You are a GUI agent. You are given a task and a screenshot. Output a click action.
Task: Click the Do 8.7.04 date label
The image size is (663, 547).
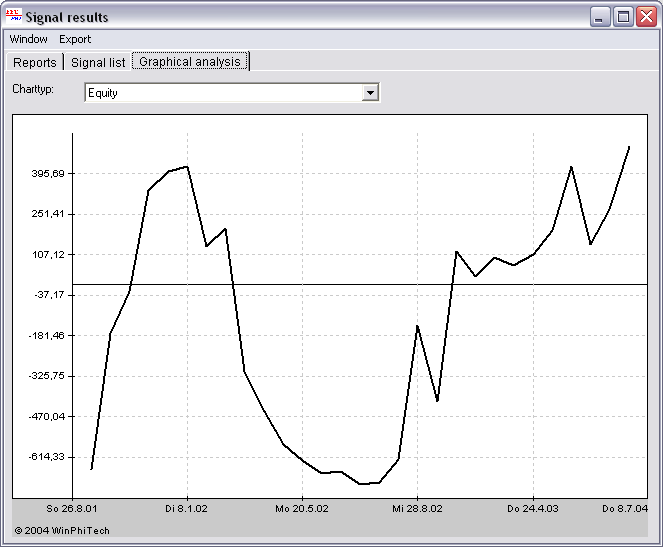point(625,509)
